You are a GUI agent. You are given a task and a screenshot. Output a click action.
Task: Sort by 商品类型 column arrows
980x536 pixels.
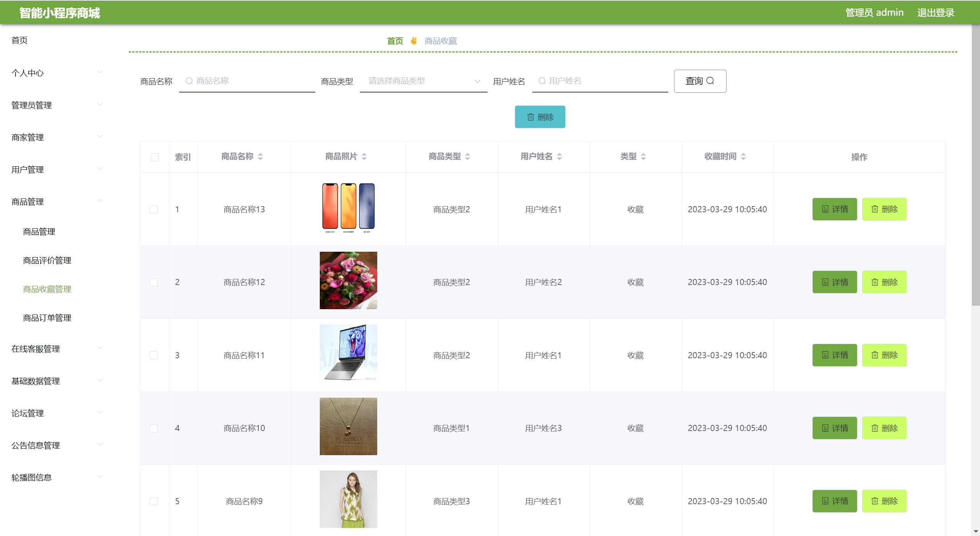tap(467, 156)
